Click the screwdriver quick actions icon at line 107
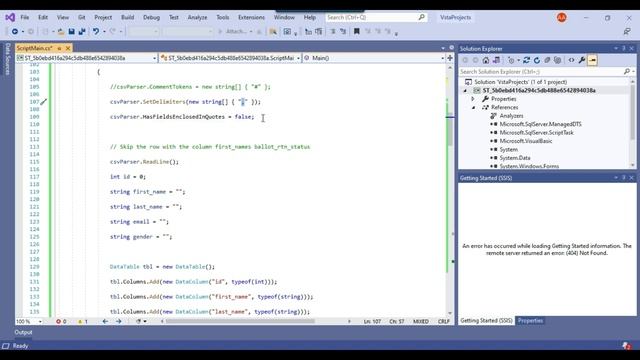640x360 pixels. click(x=44, y=102)
